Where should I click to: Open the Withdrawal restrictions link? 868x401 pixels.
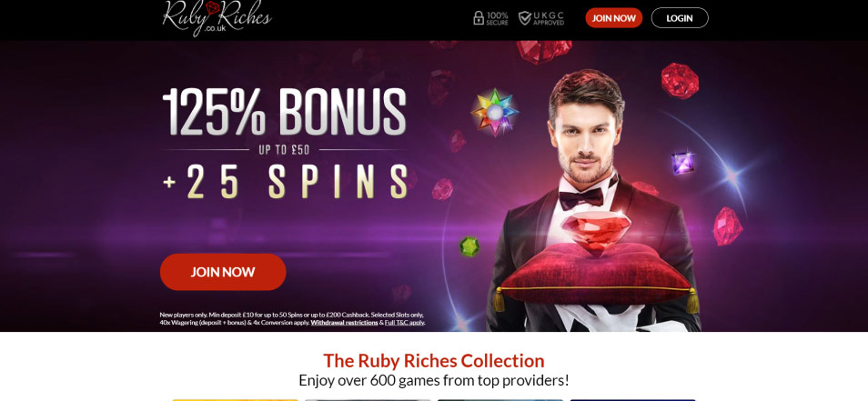click(344, 323)
